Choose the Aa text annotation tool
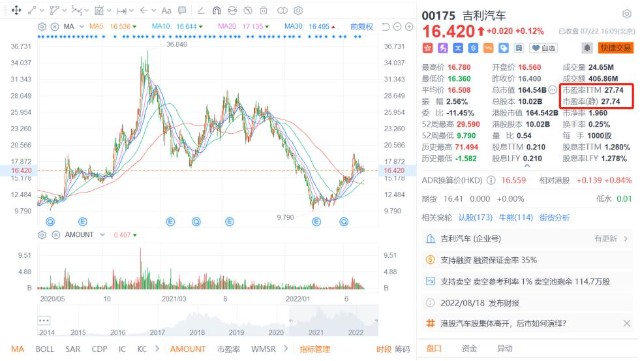The height and width of the screenshot is (361, 640). point(166,11)
